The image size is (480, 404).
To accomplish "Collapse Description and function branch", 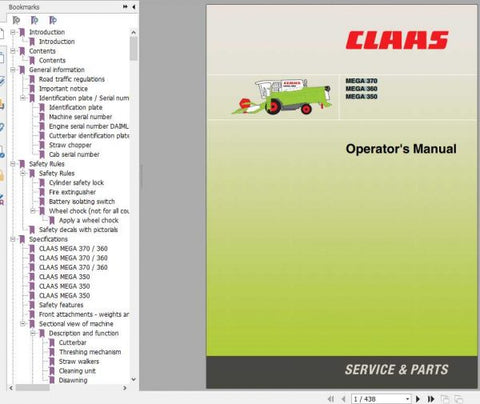I will [33, 333].
